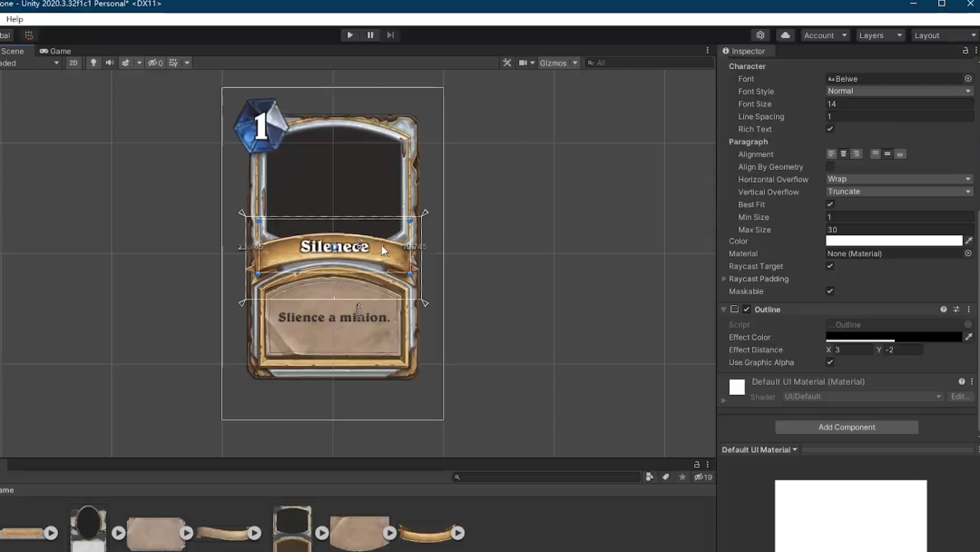Pick text Color with the eyedropper
Screen dimensions: 980x552
coord(968,241)
